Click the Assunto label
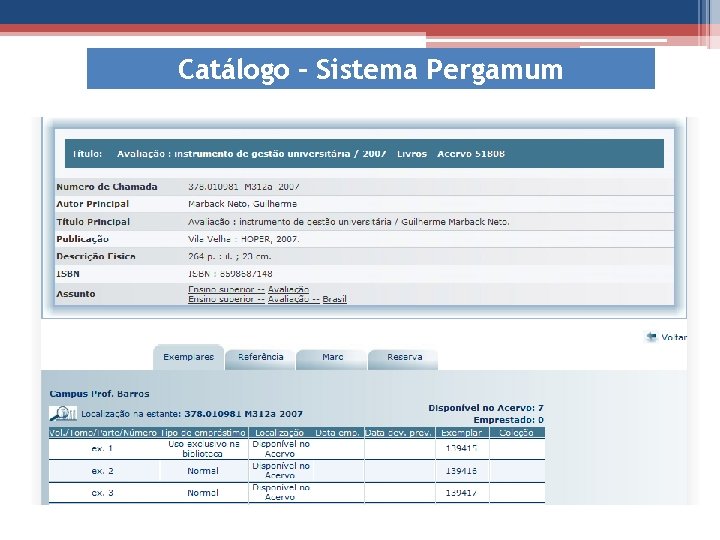This screenshot has height=540, width=720. (x=76, y=294)
